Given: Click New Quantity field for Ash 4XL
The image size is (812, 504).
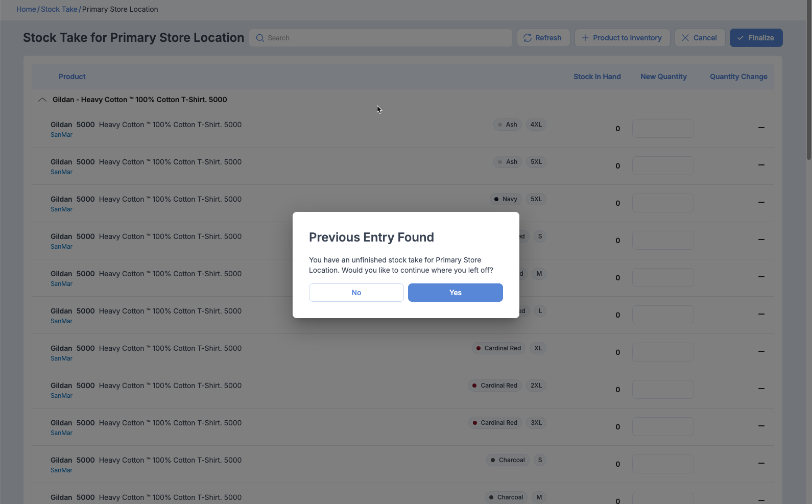Looking at the screenshot, I should point(662,129).
